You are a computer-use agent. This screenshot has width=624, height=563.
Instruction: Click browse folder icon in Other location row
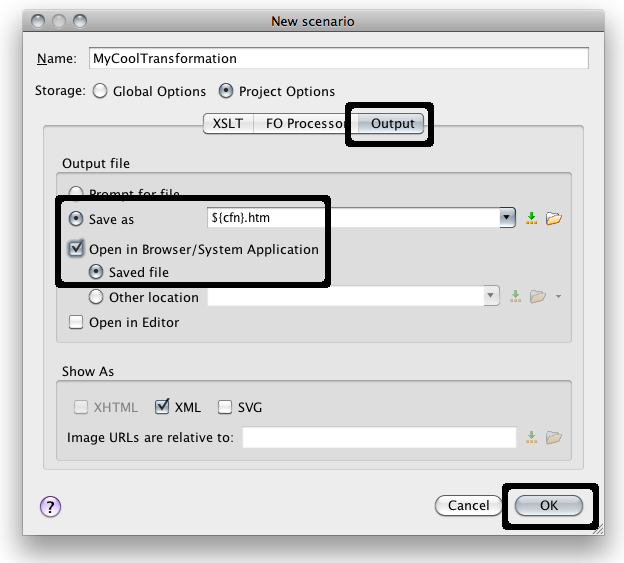(537, 297)
